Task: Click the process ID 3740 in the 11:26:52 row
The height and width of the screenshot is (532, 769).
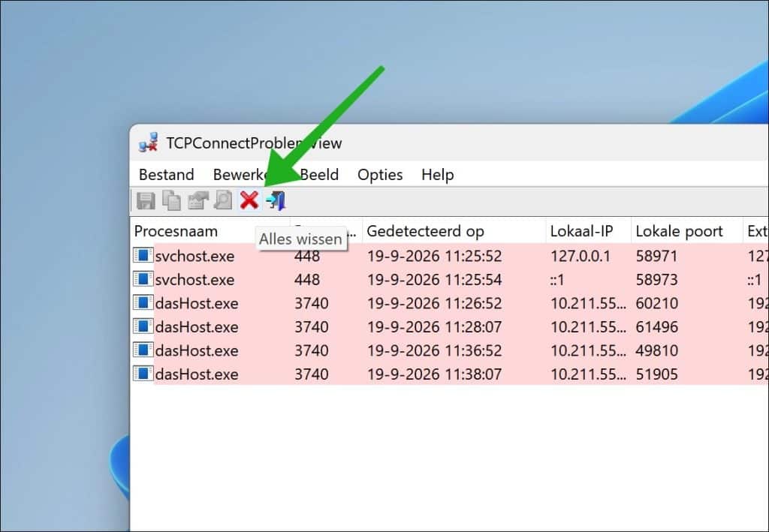Action: 312,302
